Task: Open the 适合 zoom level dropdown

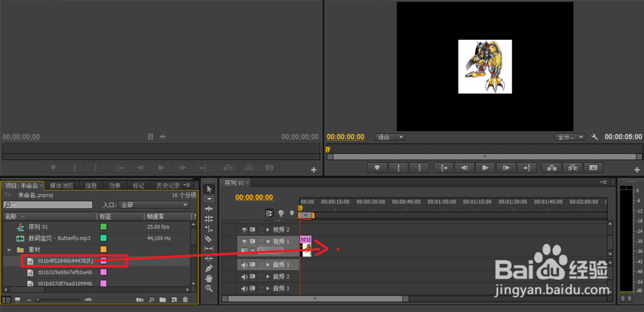Action: pyautogui.click(x=390, y=137)
